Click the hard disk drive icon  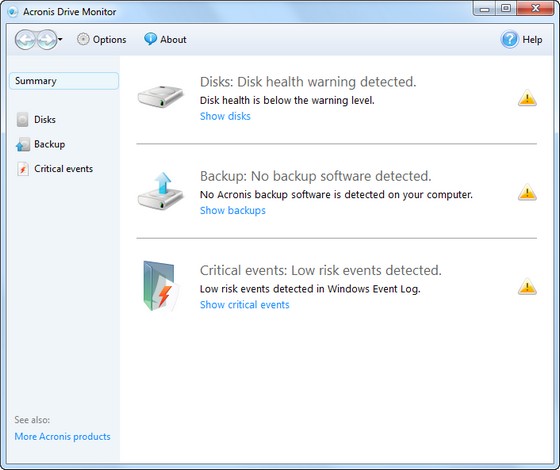[160, 96]
